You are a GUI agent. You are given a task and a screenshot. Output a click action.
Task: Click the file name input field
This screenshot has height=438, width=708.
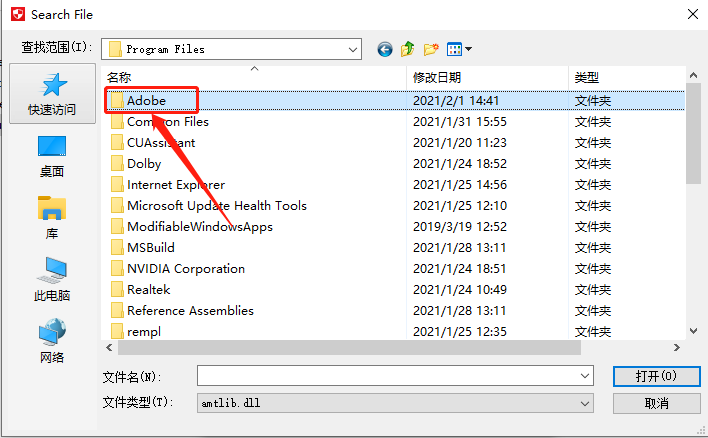[x=387, y=376]
